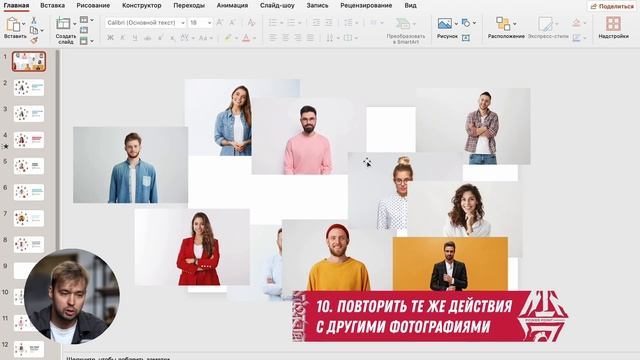Cut the selection with the scissors icon
The image size is (640, 360).
pyautogui.click(x=34, y=20)
